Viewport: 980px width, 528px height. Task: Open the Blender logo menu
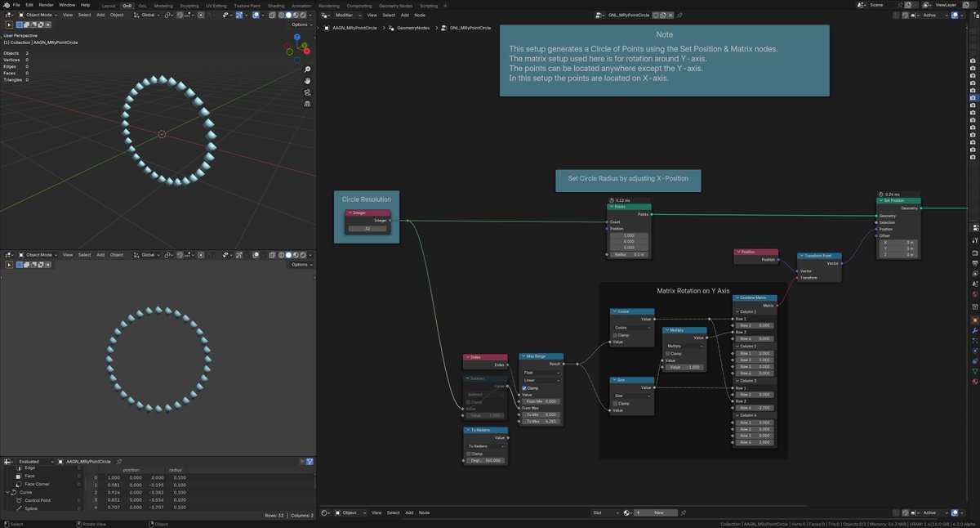6,5
